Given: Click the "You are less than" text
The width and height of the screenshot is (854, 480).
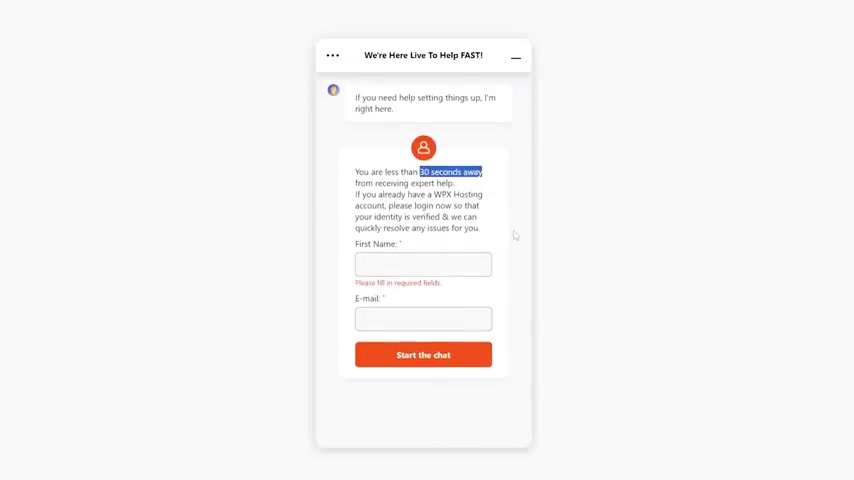Looking at the screenshot, I should tap(386, 172).
